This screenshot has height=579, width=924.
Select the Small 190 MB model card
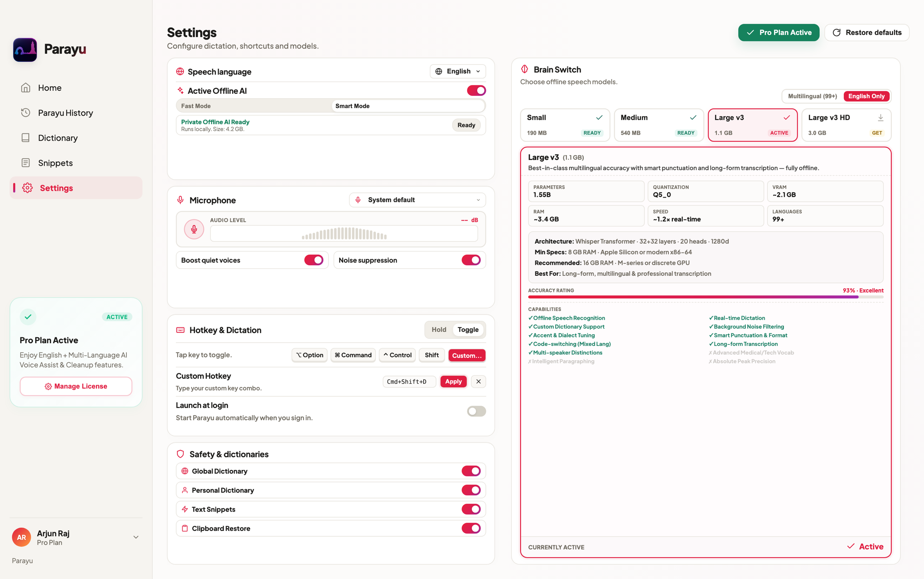point(565,125)
